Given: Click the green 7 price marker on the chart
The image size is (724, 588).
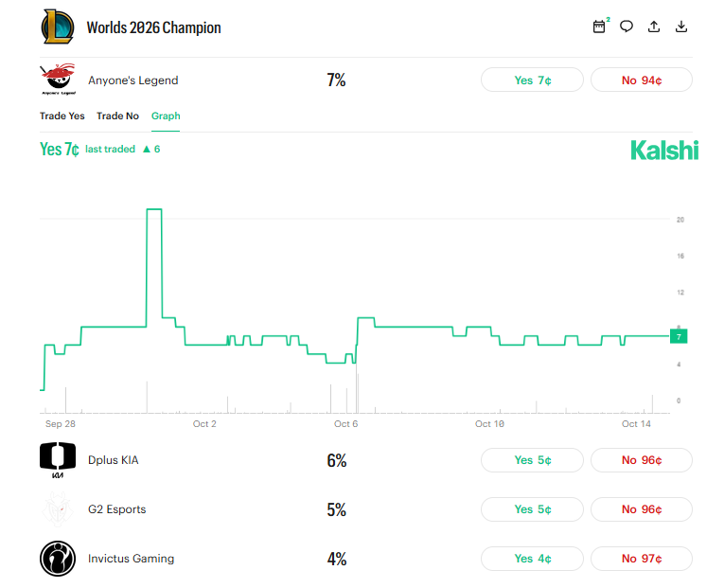Looking at the screenshot, I should point(679,336).
